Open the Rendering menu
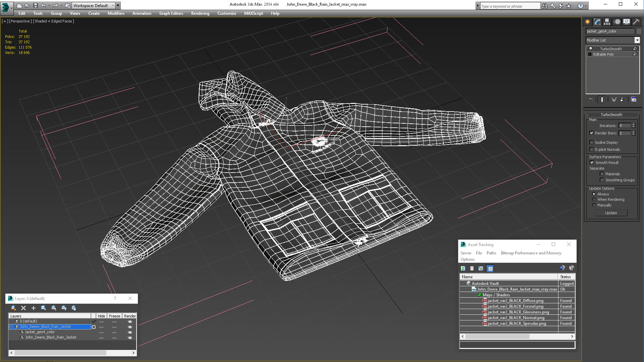This screenshot has height=362, width=644. point(200,13)
